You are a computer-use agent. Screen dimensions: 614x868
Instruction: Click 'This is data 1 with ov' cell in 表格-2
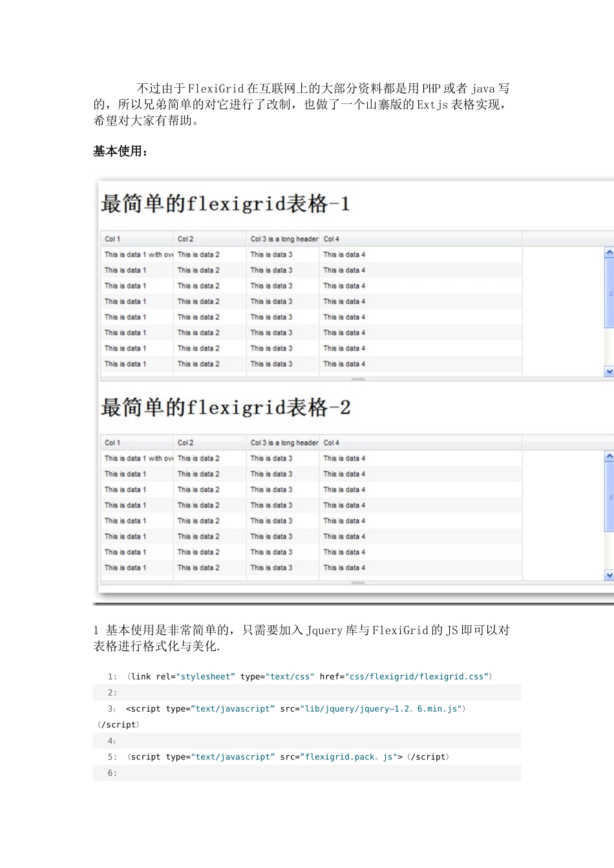(138, 459)
